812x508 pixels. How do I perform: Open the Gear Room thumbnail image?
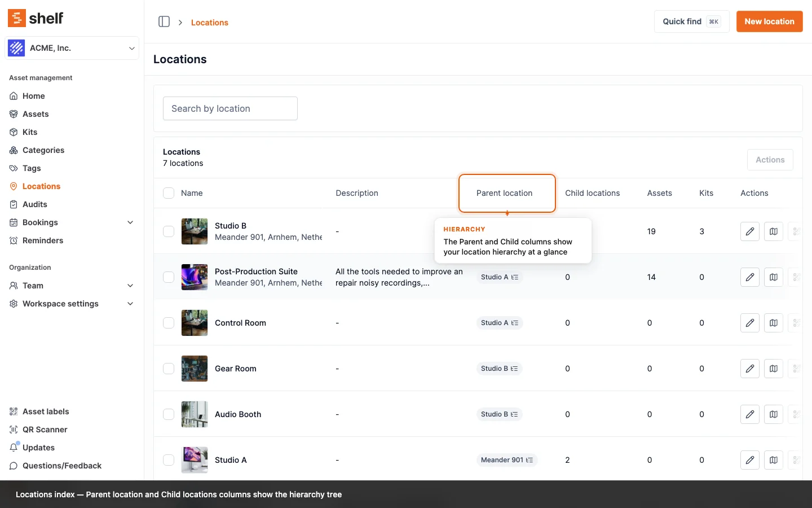tap(195, 369)
